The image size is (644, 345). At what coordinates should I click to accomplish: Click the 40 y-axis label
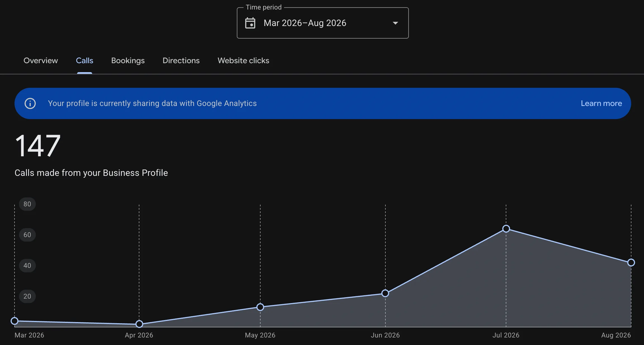27,266
